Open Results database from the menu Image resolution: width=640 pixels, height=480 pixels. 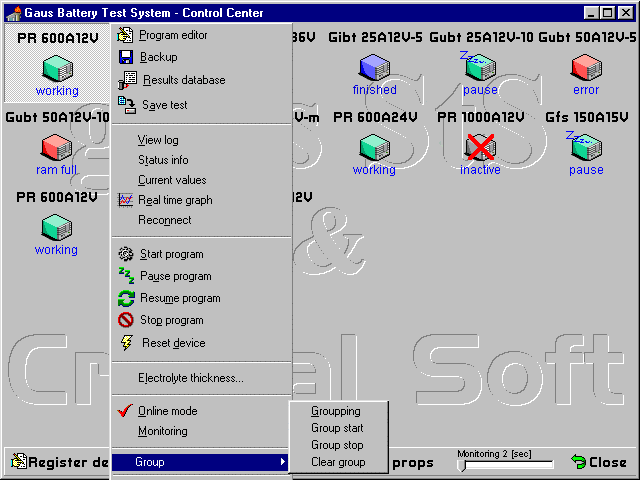[x=183, y=80]
